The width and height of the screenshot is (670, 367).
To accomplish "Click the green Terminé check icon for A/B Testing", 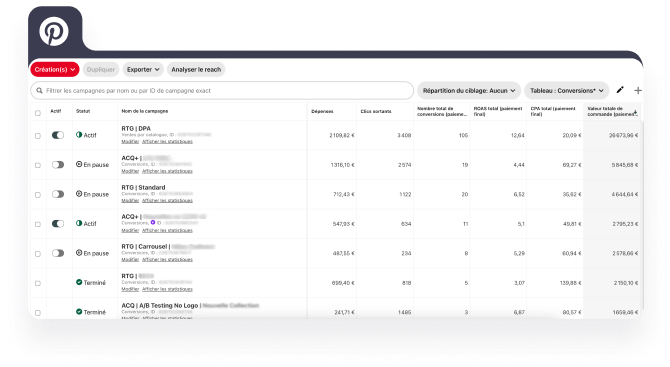I will [79, 311].
